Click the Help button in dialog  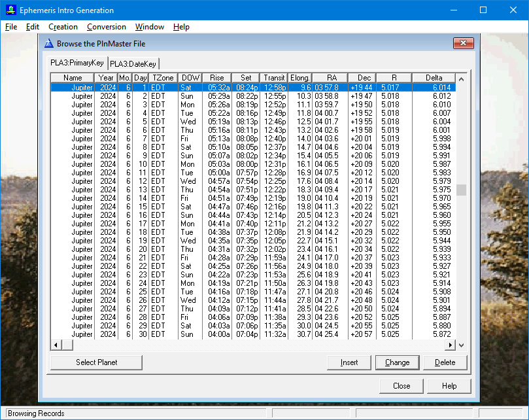[x=449, y=386]
